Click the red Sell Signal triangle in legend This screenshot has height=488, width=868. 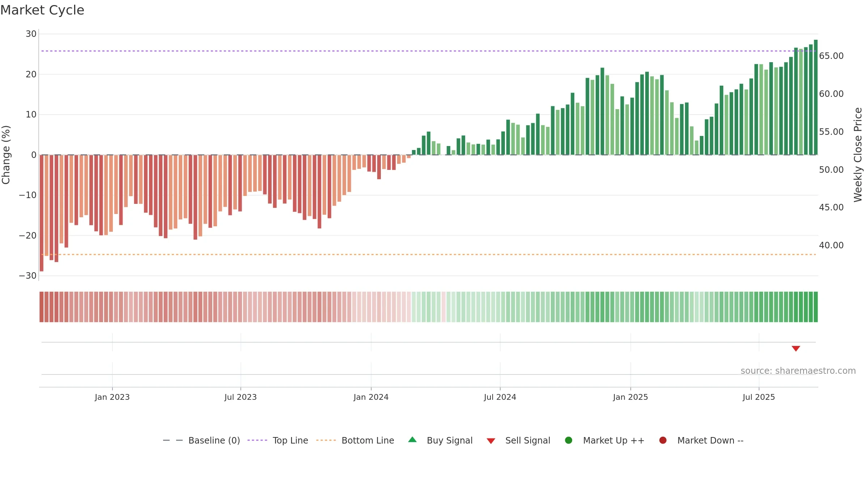click(x=491, y=441)
